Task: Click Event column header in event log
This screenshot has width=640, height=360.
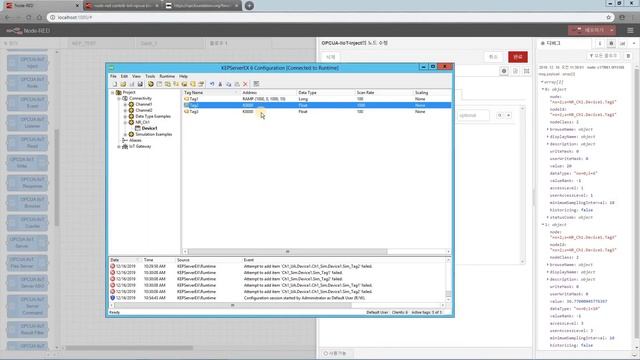Action: point(344,260)
